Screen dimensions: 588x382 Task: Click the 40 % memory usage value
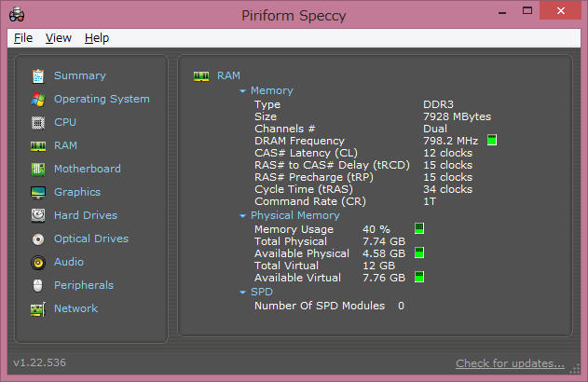[x=376, y=229]
